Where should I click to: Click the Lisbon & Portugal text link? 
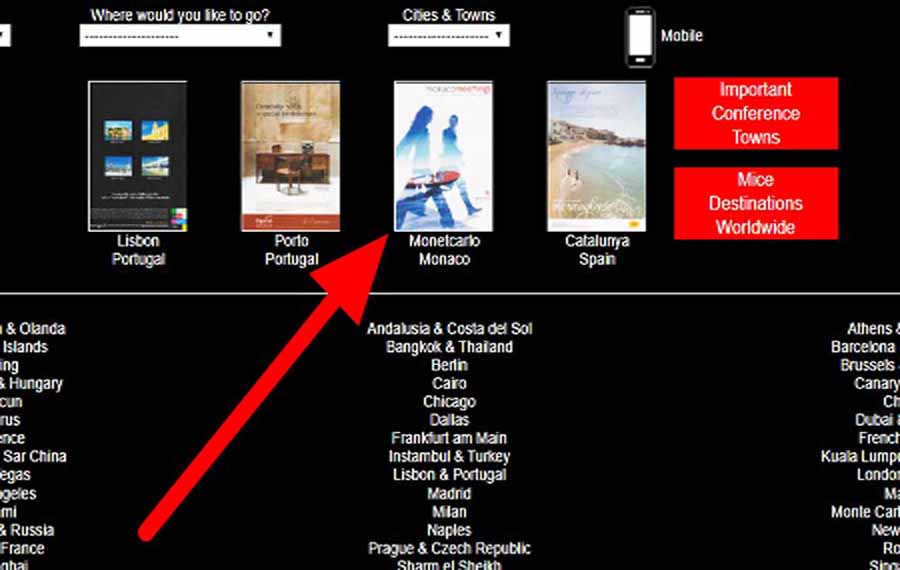click(449, 475)
